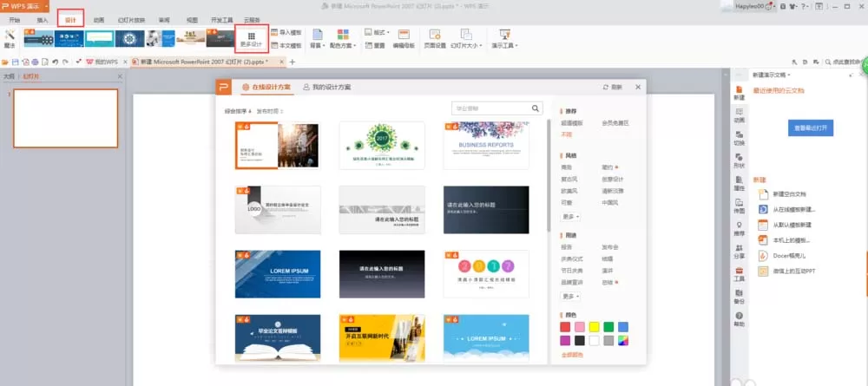Image resolution: width=868 pixels, height=386 pixels.
Task: Click the Open folder icon in quick toolbar
Action: [x=5, y=62]
